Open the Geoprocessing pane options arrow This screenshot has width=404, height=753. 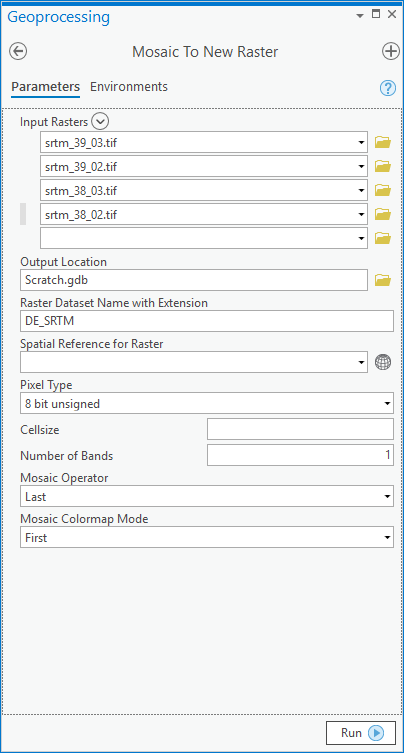click(x=360, y=16)
